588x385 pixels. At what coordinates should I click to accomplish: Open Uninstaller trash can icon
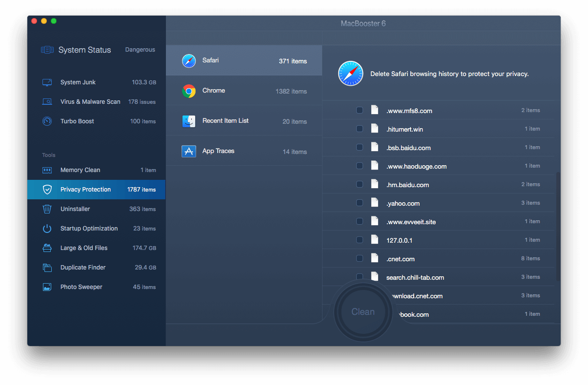(x=47, y=209)
